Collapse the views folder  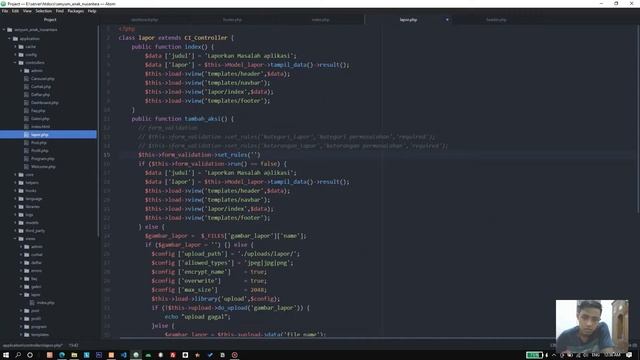pyautogui.click(x=16, y=239)
